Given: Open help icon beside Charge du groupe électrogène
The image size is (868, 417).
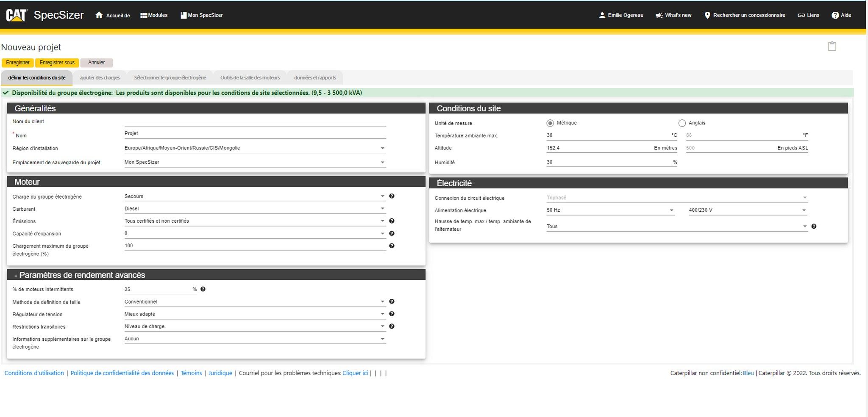Looking at the screenshot, I should click(x=392, y=196).
